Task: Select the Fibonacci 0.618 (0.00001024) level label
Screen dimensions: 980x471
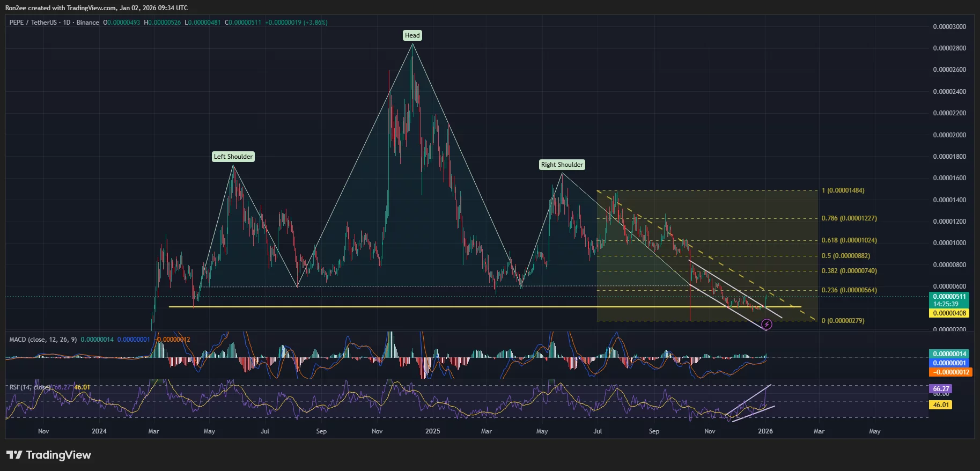Action: pos(849,240)
